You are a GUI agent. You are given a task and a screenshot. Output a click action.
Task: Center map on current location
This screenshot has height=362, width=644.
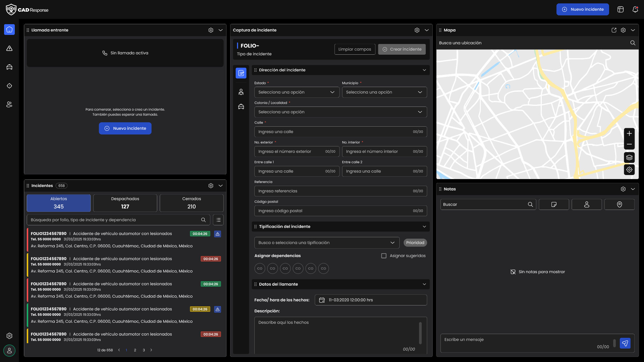pyautogui.click(x=629, y=170)
